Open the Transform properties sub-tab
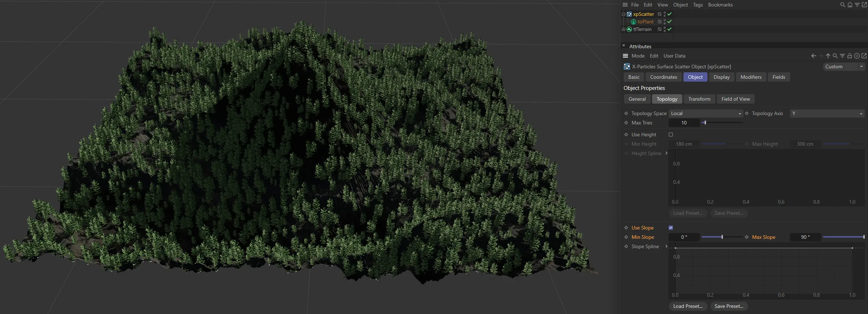This screenshot has height=314, width=868. tap(699, 99)
